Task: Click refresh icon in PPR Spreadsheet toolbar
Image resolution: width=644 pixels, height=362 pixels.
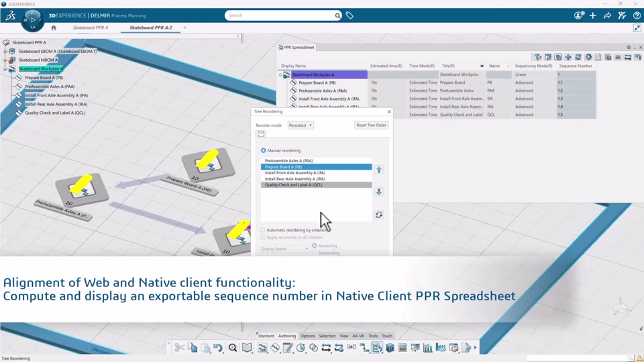Action: coord(578,57)
